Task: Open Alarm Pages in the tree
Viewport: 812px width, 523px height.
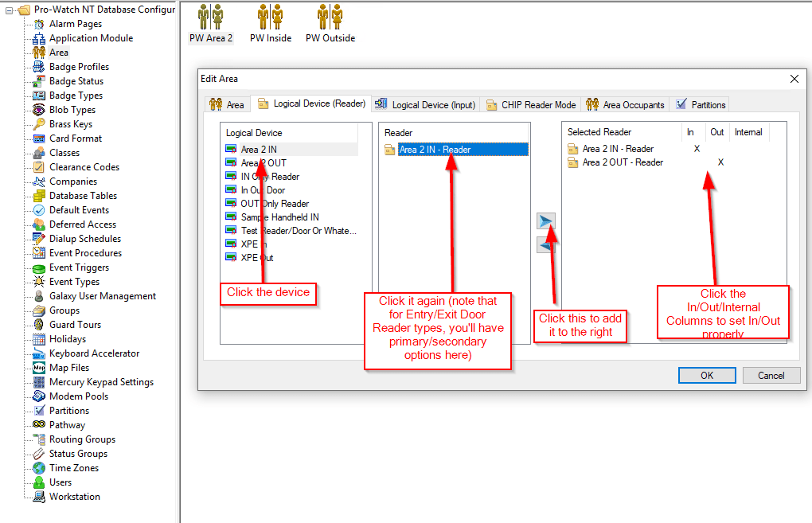Action: pyautogui.click(x=75, y=24)
